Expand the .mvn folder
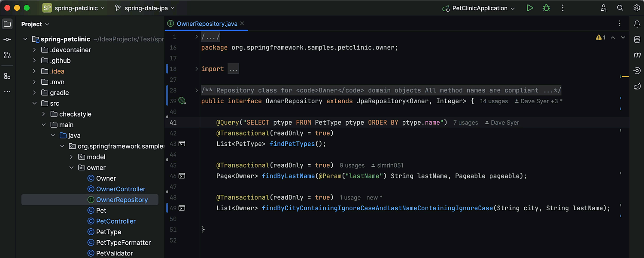The width and height of the screenshot is (644, 258). [x=35, y=82]
